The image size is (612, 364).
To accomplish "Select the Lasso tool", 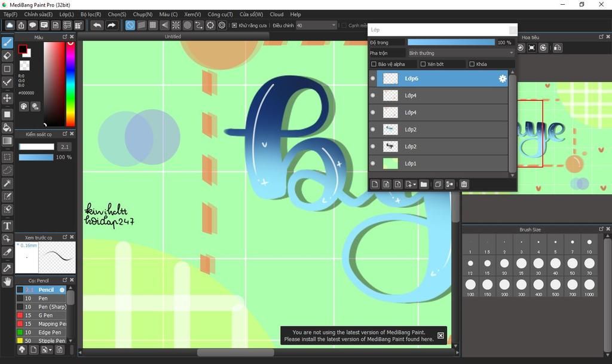I will (7, 170).
